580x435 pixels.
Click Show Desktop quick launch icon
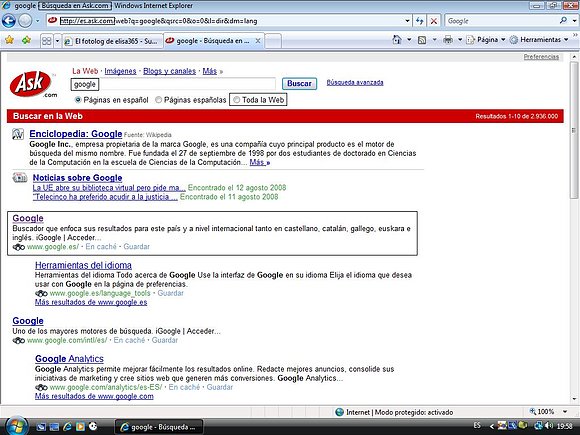point(41,426)
